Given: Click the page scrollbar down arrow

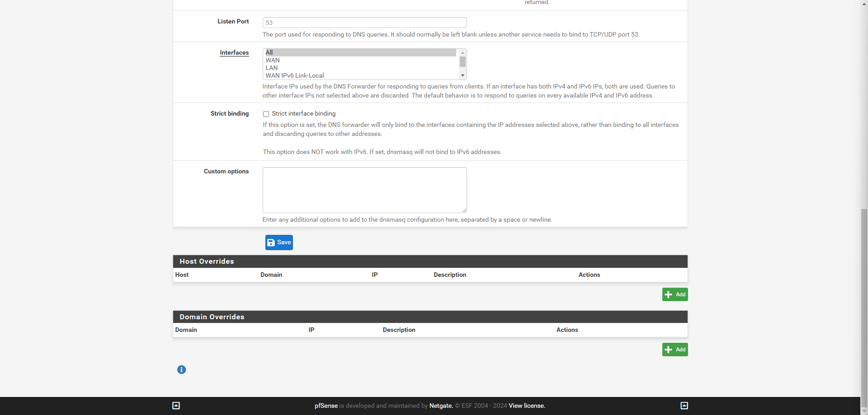Looking at the screenshot, I should coord(864,411).
